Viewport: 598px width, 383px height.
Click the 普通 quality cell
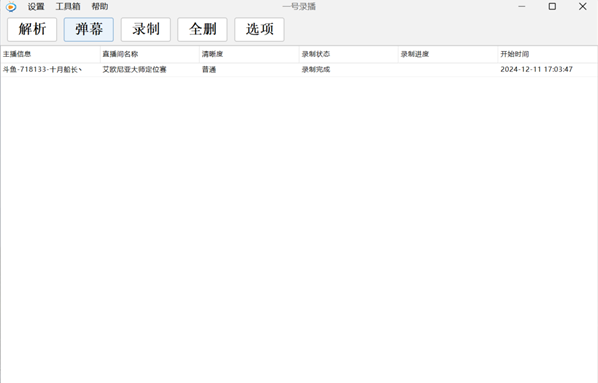209,69
